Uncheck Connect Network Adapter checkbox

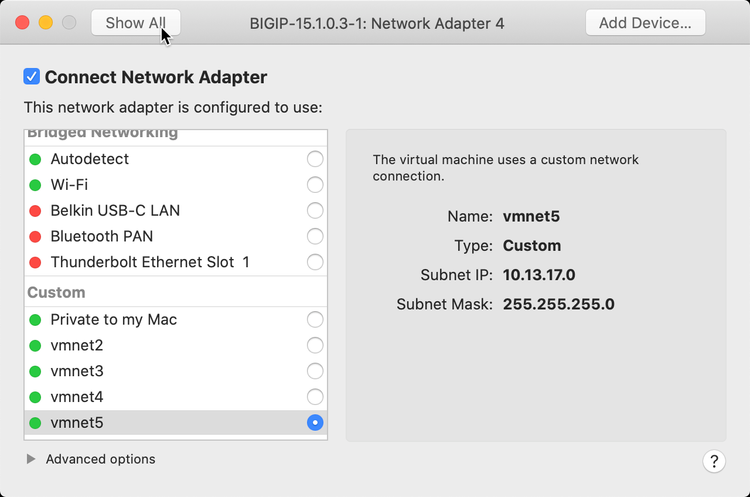pyautogui.click(x=32, y=77)
